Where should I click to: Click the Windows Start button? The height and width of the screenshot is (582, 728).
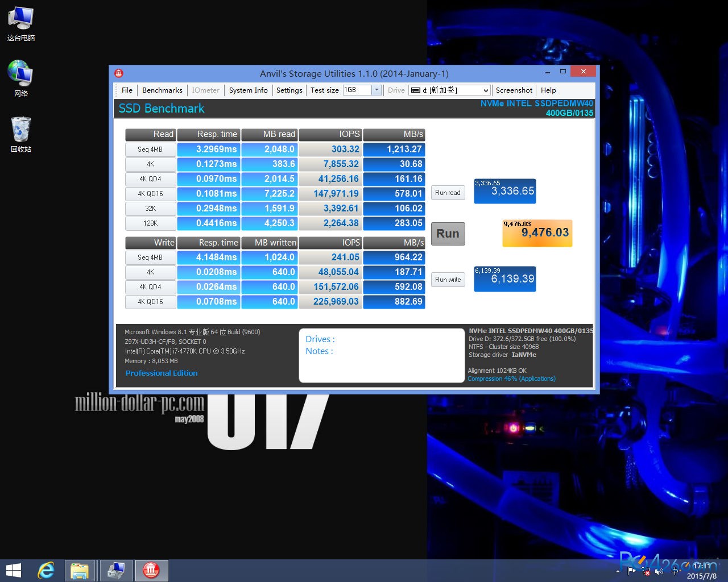click(13, 571)
